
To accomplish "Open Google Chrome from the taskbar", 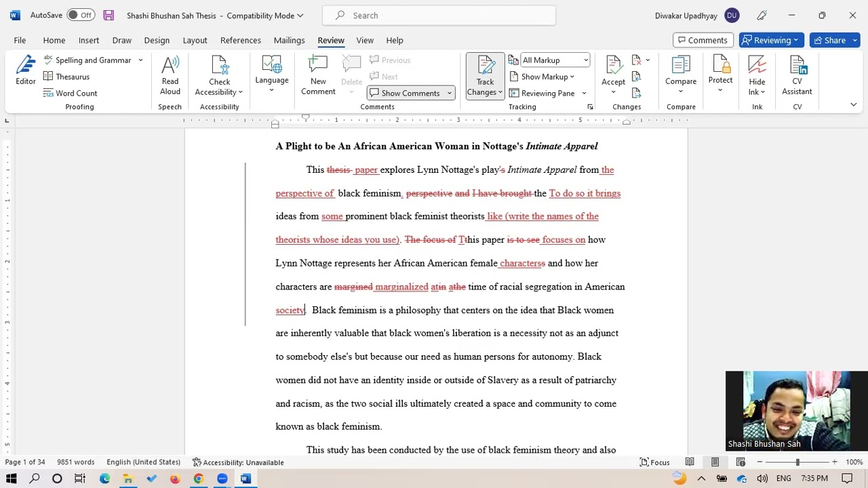I will pos(198,479).
